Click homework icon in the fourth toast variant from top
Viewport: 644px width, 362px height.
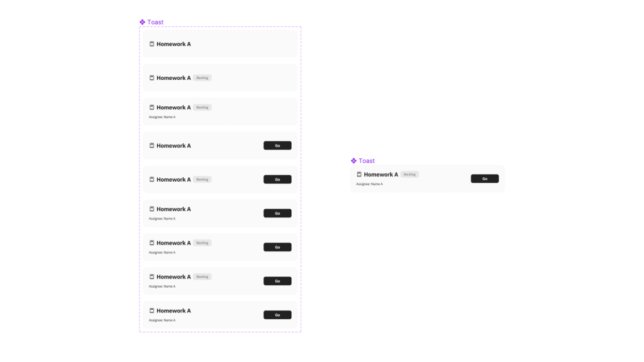152,146
